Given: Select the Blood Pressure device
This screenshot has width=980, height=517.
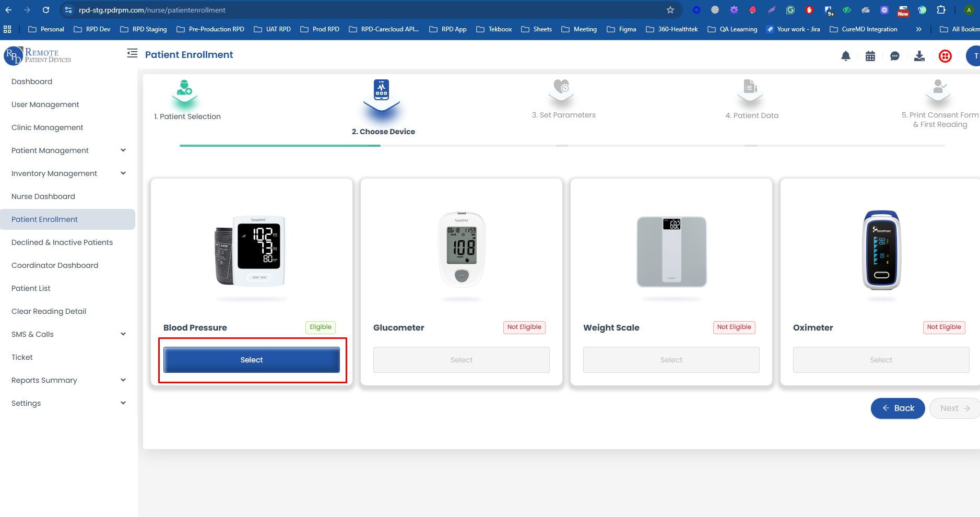Looking at the screenshot, I should click(252, 360).
